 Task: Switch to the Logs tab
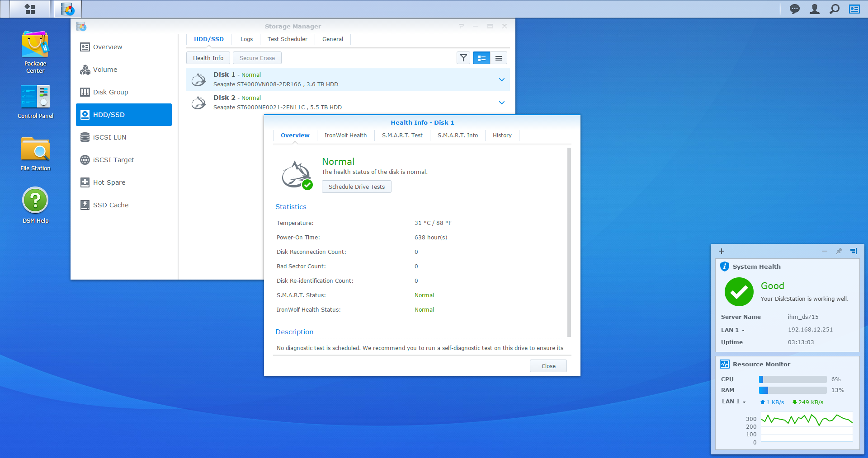coord(246,39)
